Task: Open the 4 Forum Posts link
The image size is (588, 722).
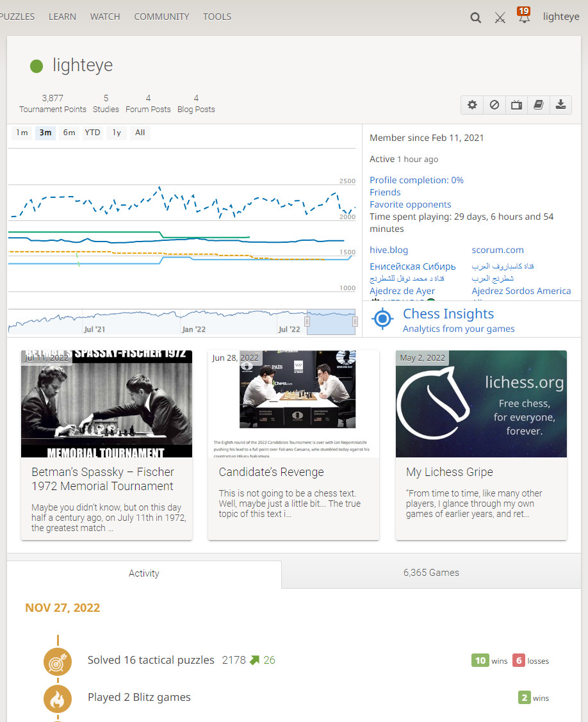Action: pos(148,104)
